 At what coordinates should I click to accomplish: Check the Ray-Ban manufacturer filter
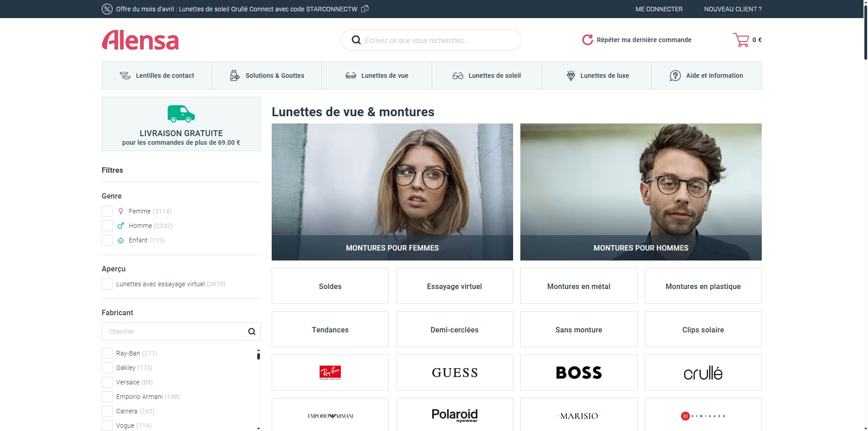point(107,353)
